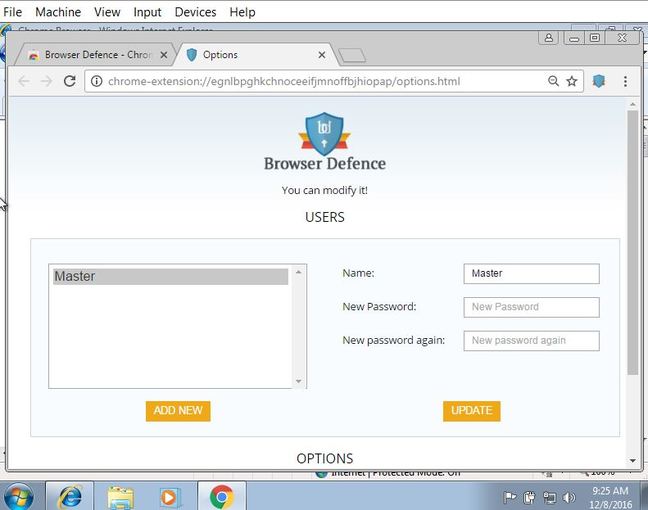Open Action Center flag in tray
Screen dimensions: 648x510
coord(510,497)
